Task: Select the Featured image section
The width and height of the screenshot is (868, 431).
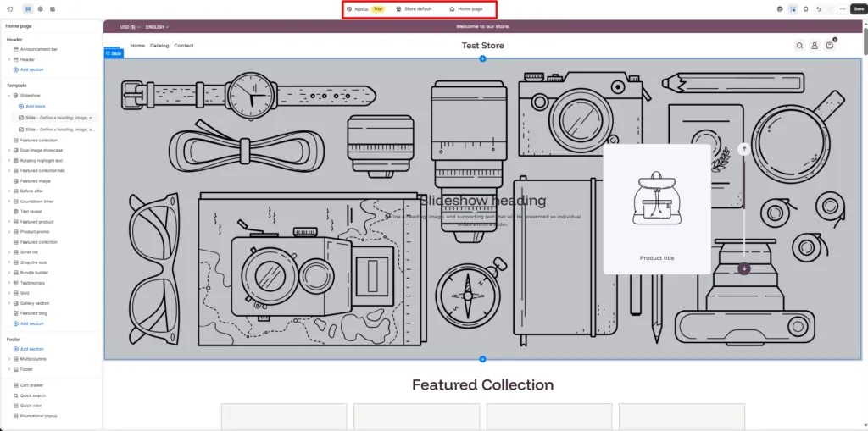Action: (36, 181)
